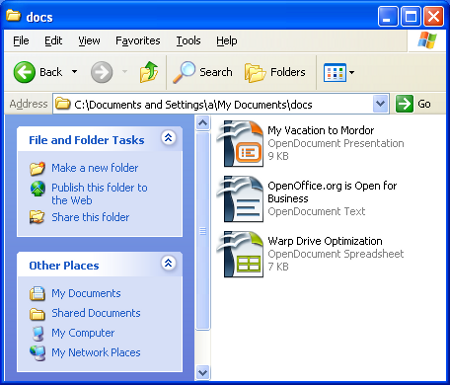The height and width of the screenshot is (385, 450).
Task: Open the Favorites menu
Action: coord(138,41)
